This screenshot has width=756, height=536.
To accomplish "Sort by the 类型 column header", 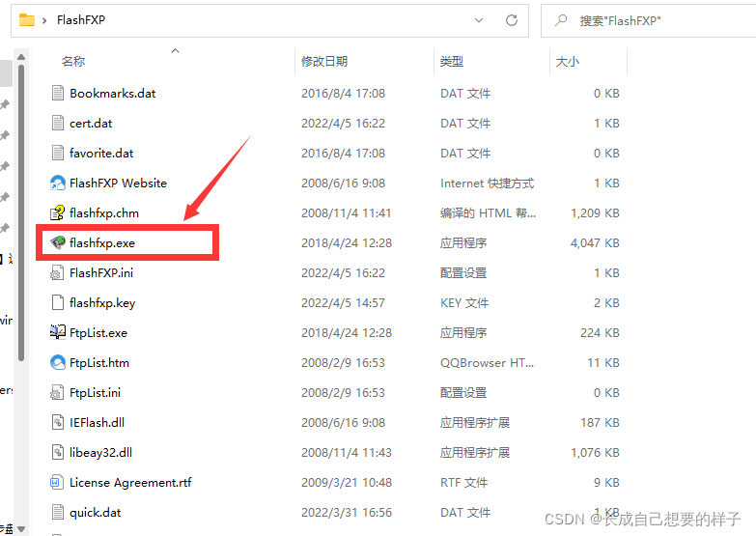I will click(x=452, y=61).
